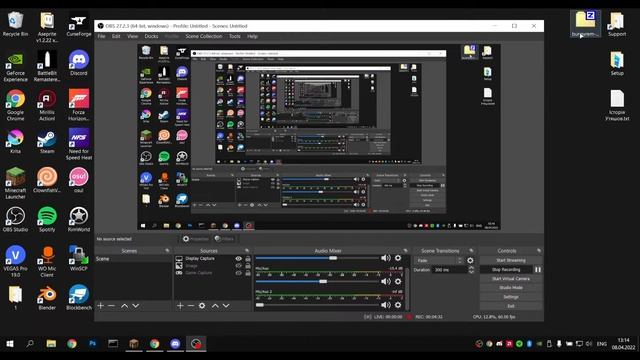Open the Scene Collection menu
Screen dimensions: 640x360
204,36
